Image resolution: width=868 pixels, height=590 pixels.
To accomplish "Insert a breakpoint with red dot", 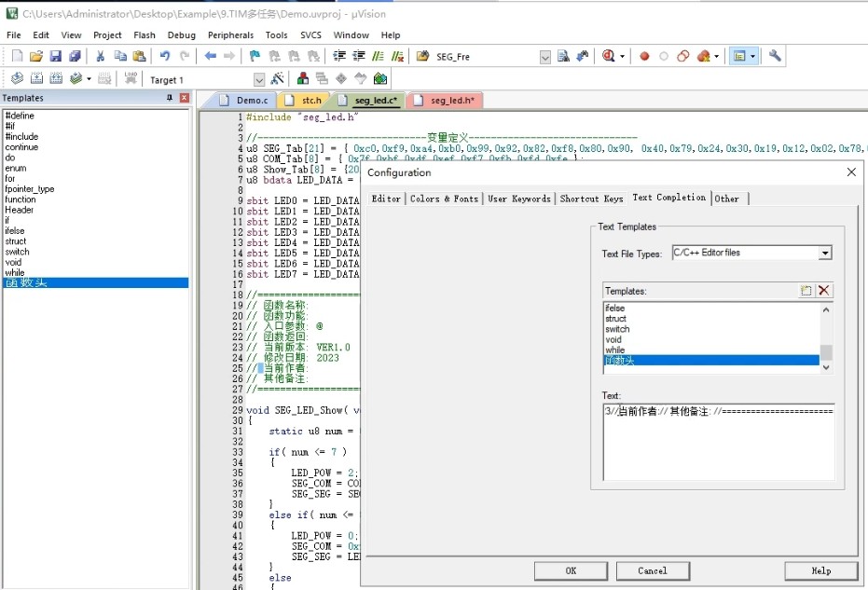I will (644, 56).
